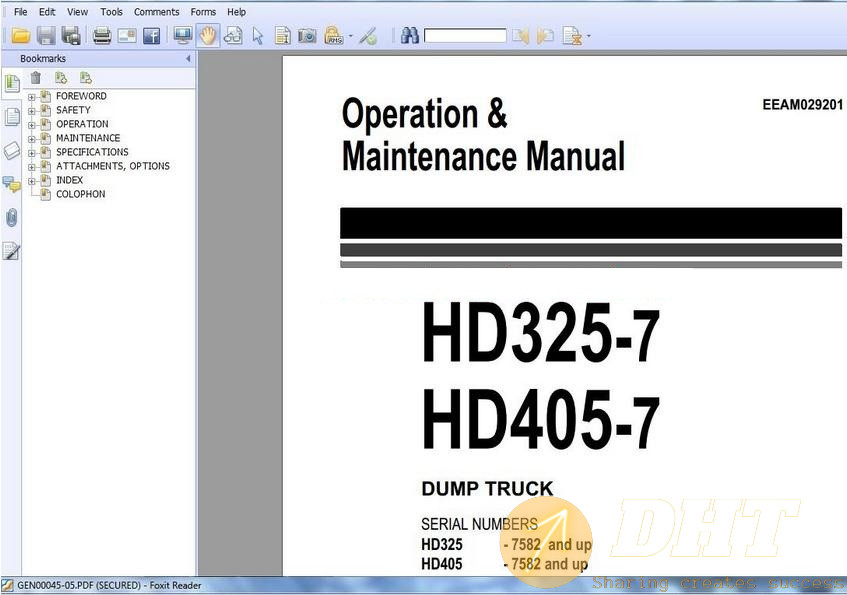The image size is (847, 595).
Task: Go to the SPECIFICATIONS bookmark
Action: pos(92,152)
